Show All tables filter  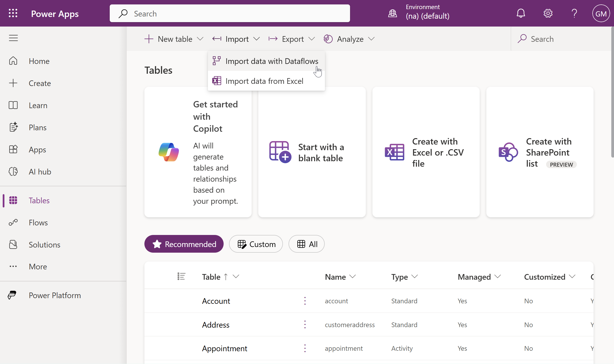(307, 244)
